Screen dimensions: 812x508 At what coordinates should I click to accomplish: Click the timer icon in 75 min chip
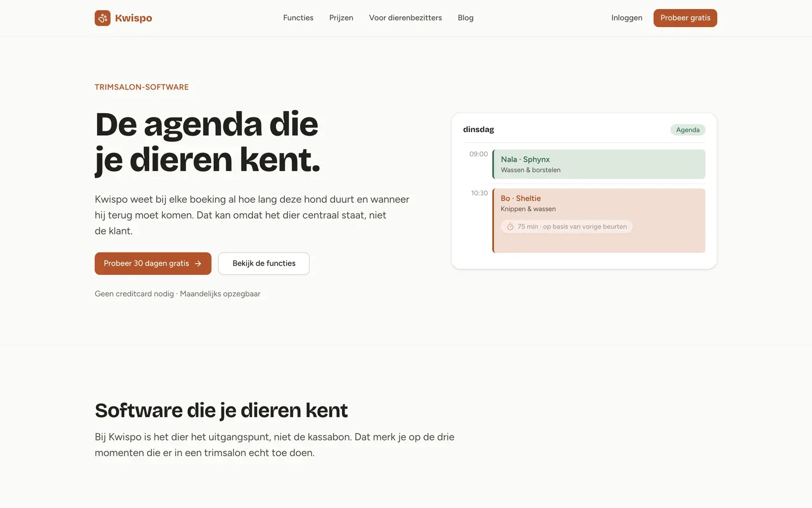[x=510, y=227]
